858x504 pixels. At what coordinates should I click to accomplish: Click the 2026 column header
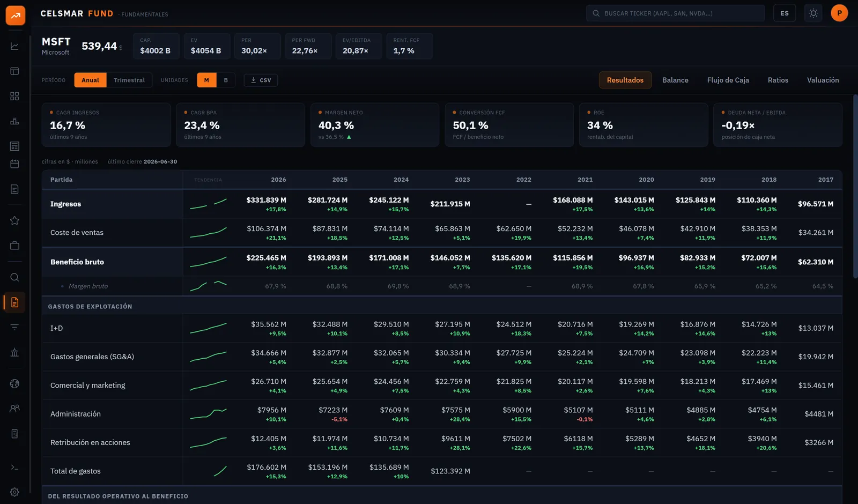(278, 180)
